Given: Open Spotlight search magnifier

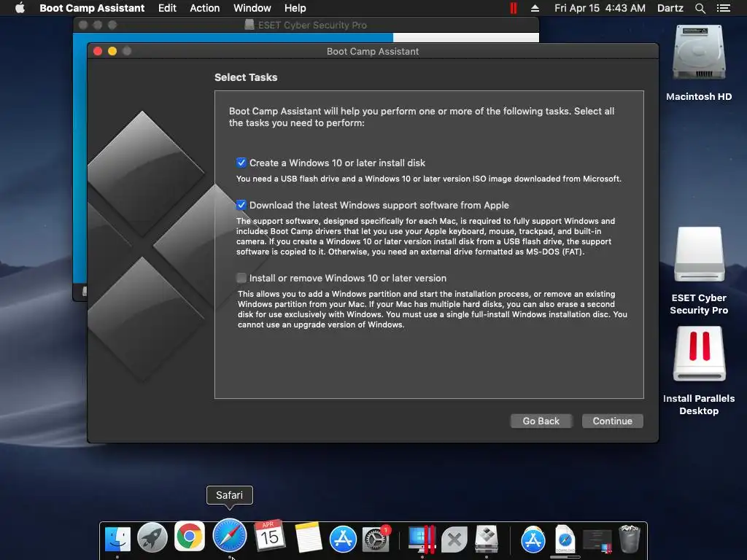Looking at the screenshot, I should [x=700, y=8].
